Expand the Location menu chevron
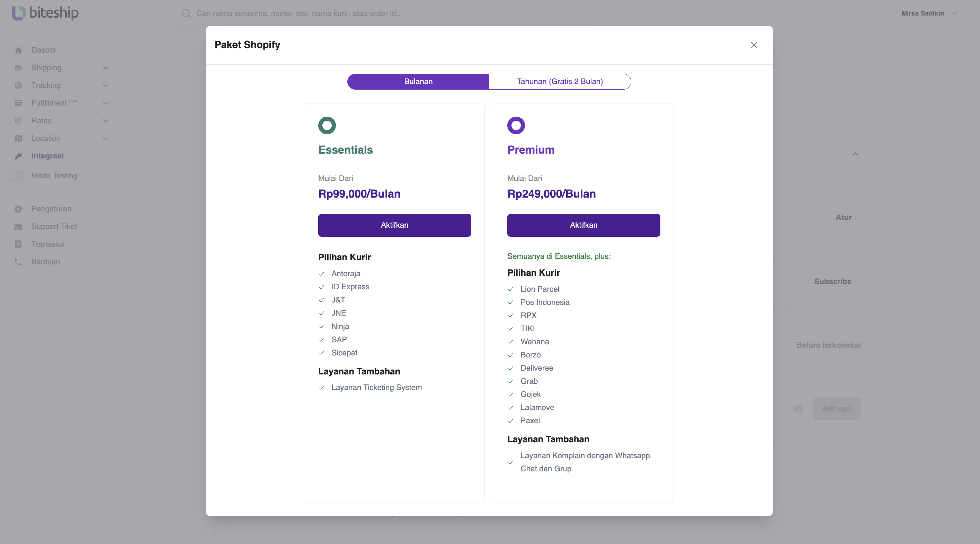 tap(106, 138)
